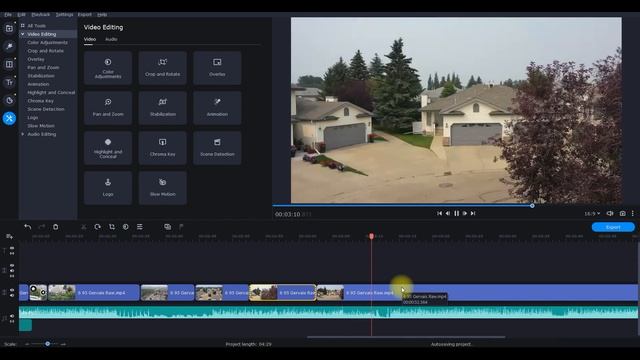
Task: Collapse the Video Editing tree section
Action: tap(23, 34)
